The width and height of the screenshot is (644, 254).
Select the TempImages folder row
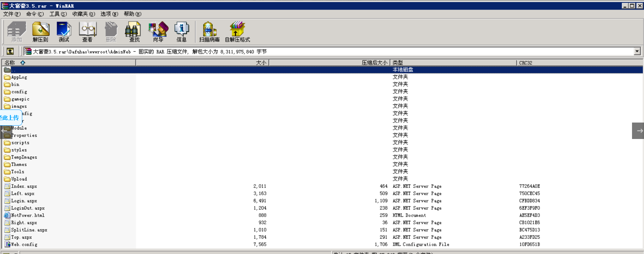click(322, 157)
